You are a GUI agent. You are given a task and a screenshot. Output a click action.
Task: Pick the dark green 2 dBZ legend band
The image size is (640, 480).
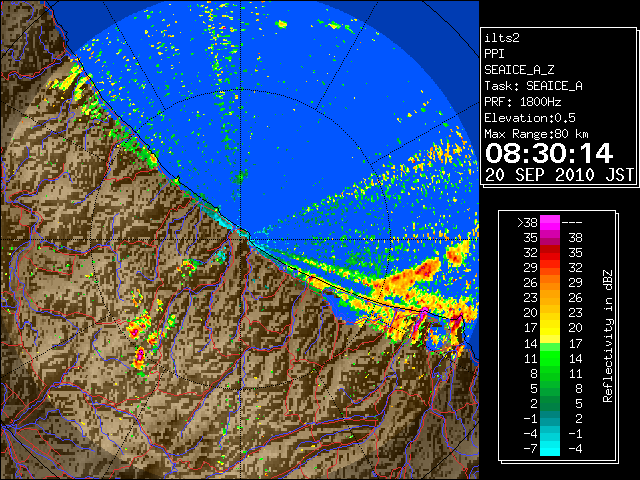pos(550,403)
